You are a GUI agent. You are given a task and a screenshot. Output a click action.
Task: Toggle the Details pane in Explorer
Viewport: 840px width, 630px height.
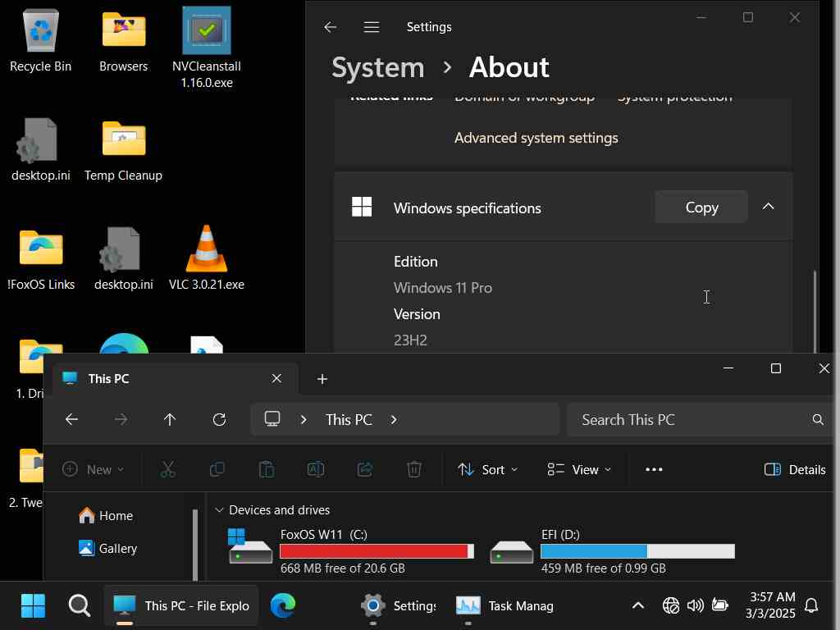(x=794, y=470)
